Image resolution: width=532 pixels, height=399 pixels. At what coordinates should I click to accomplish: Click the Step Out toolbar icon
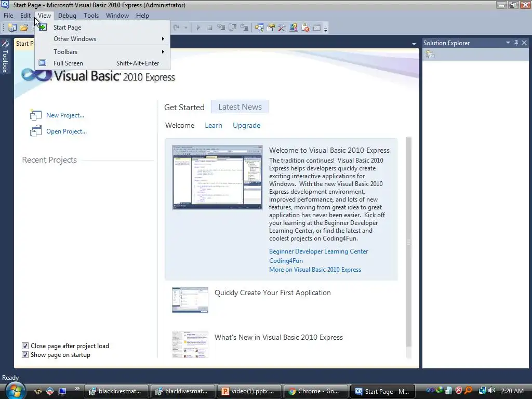click(244, 28)
